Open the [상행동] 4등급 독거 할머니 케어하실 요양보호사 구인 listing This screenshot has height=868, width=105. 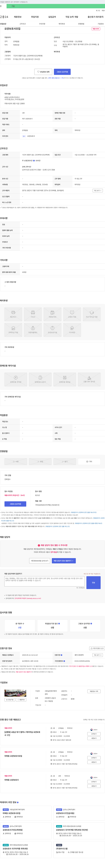tap(22, 734)
